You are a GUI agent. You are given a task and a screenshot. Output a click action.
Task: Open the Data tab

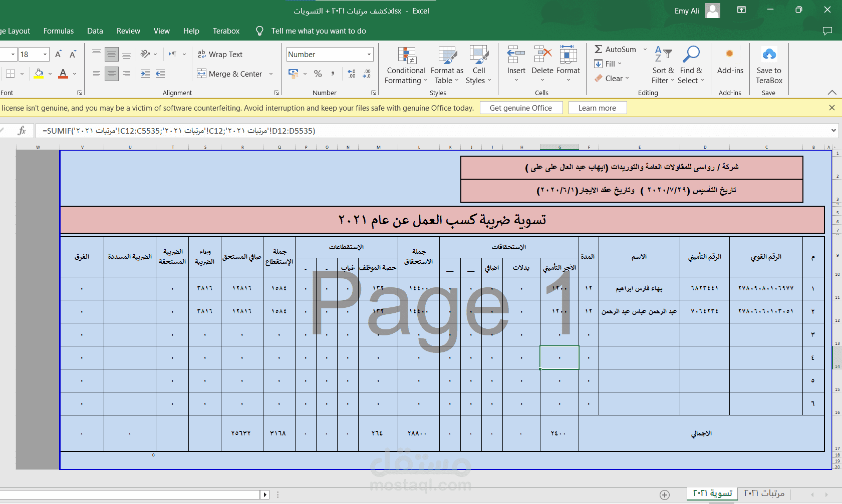(x=95, y=31)
